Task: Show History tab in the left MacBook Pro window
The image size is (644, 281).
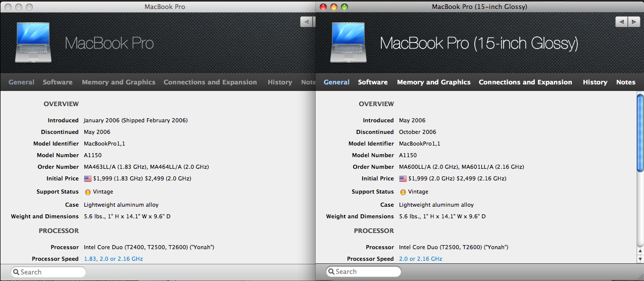Action: coord(280,82)
